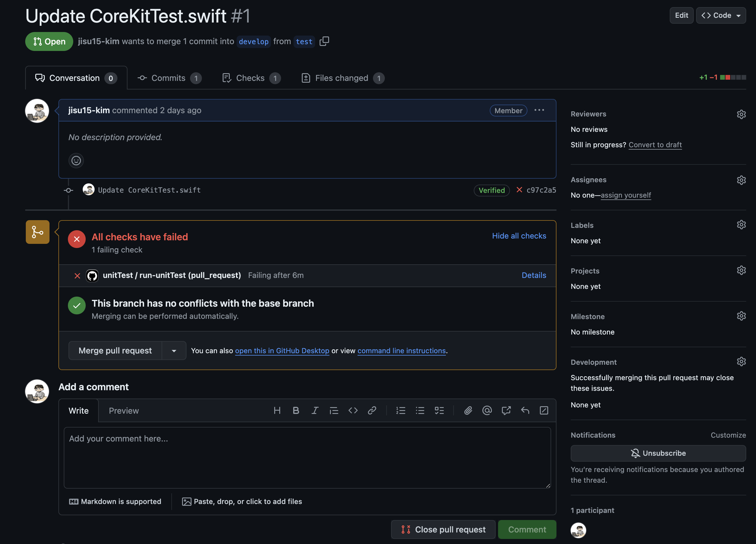Open Labels settings gear
This screenshot has height=544, width=756.
click(x=741, y=225)
